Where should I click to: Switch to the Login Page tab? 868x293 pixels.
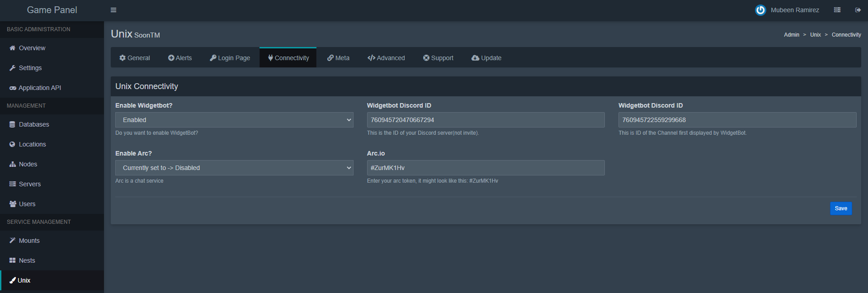[x=230, y=58]
